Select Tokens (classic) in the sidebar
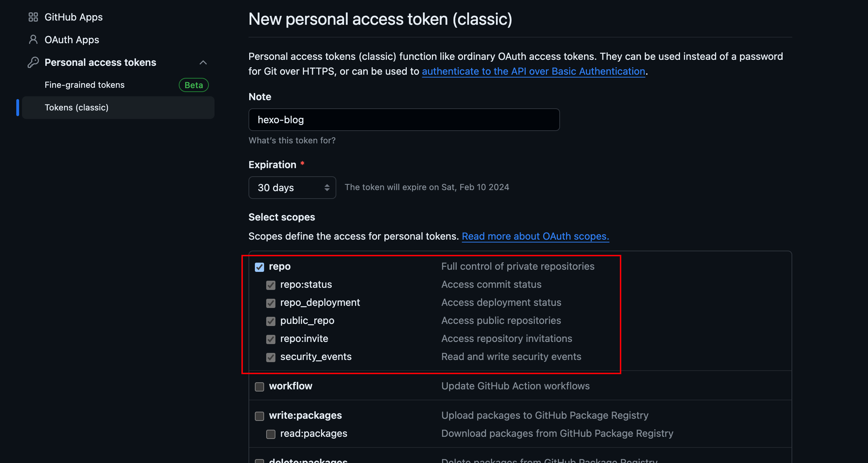 [76, 107]
